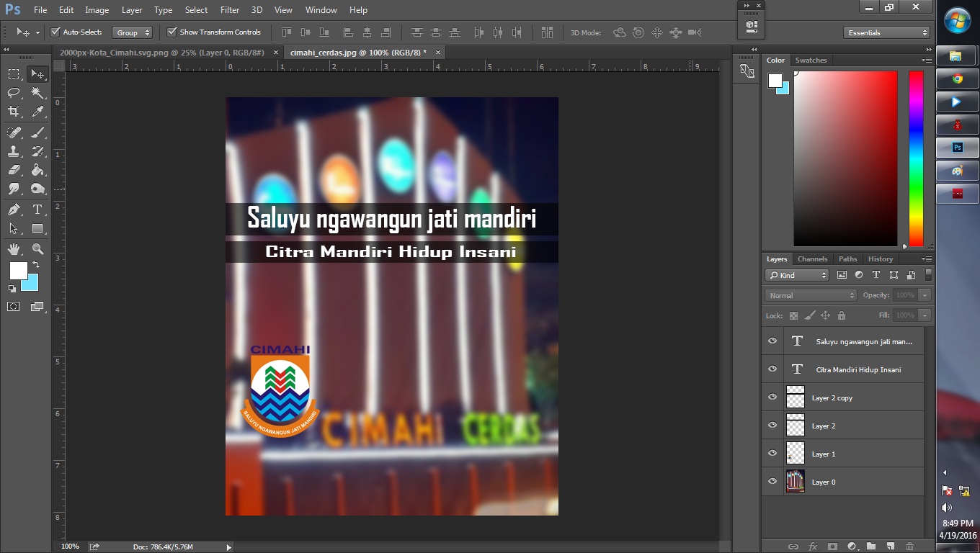
Task: Click the Swatches panel label
Action: (x=811, y=60)
